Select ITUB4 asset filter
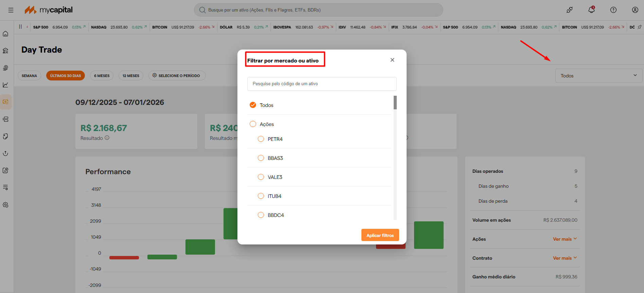This screenshot has width=644, height=293. [x=261, y=196]
